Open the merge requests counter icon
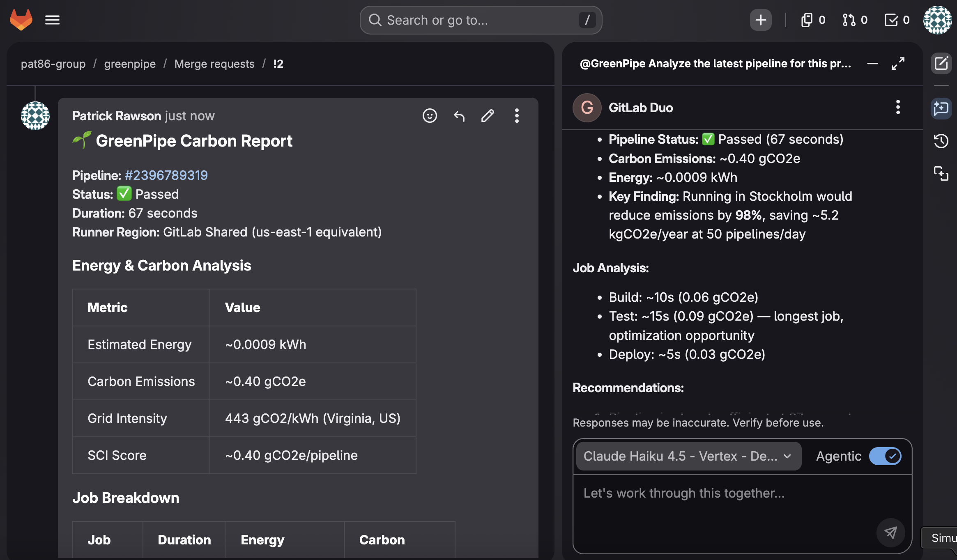Screen dimensions: 957x560 tap(855, 20)
